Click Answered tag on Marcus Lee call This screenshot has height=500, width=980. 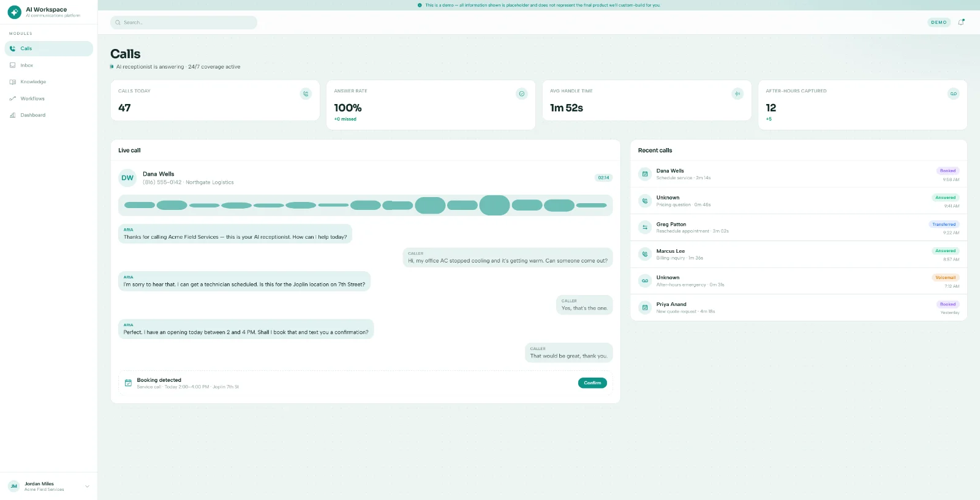945,251
